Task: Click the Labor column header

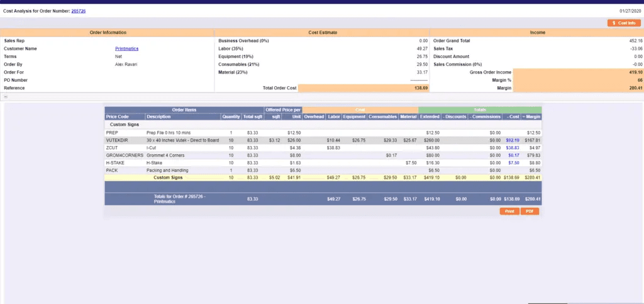Action: coord(334,116)
